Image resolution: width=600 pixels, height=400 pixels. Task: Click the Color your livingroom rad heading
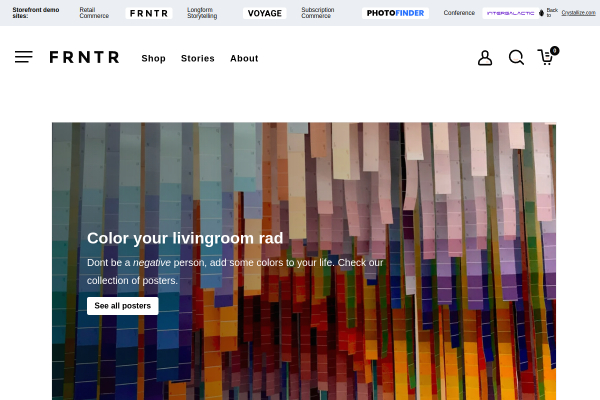185,238
